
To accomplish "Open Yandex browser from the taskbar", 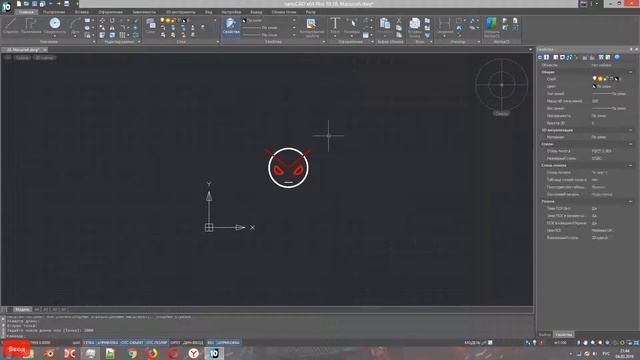I will point(193,353).
